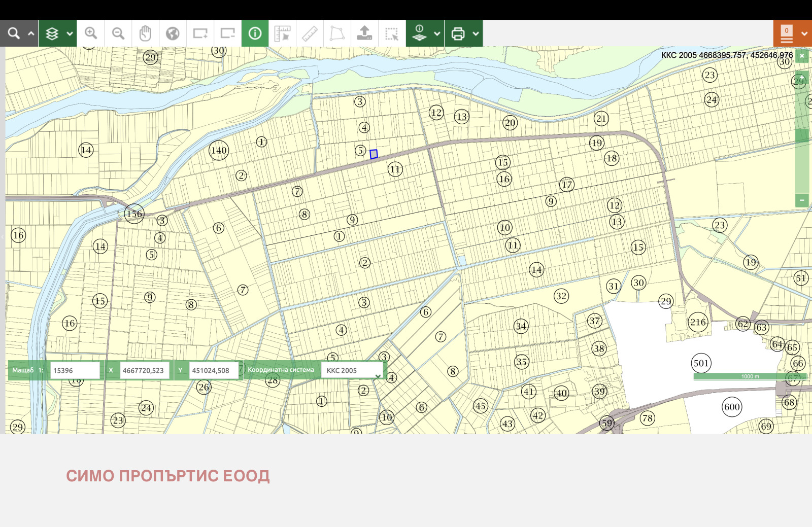Open the layer info tool menu
This screenshot has height=527, width=812.
[420, 33]
